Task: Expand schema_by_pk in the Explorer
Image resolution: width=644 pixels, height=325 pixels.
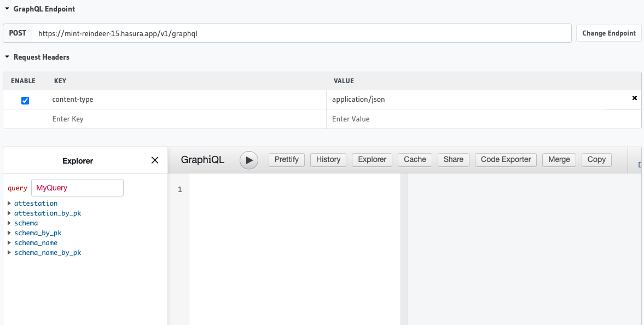Action: tap(9, 233)
